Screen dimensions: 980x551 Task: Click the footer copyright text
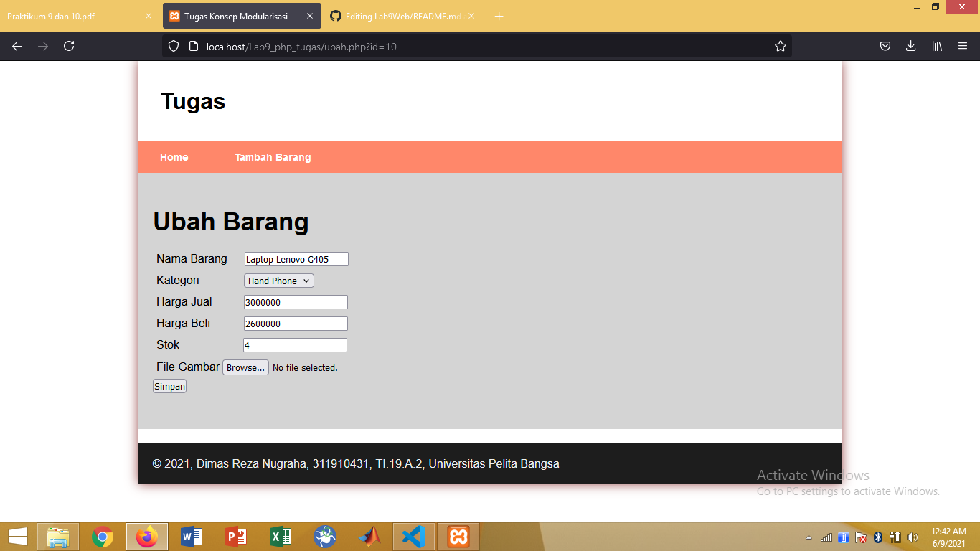(x=356, y=463)
